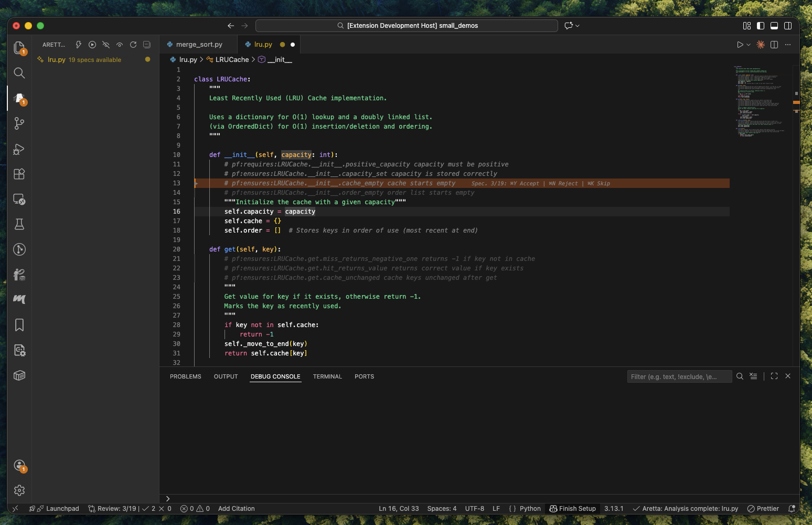This screenshot has height=525, width=812.
Task: Open the Testing flask view
Action: click(x=19, y=224)
